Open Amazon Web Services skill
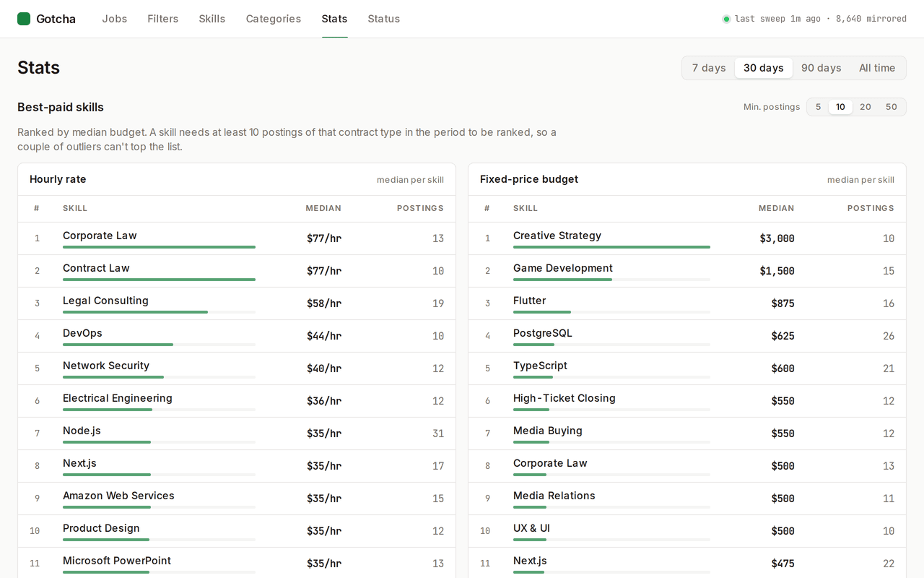 (118, 496)
